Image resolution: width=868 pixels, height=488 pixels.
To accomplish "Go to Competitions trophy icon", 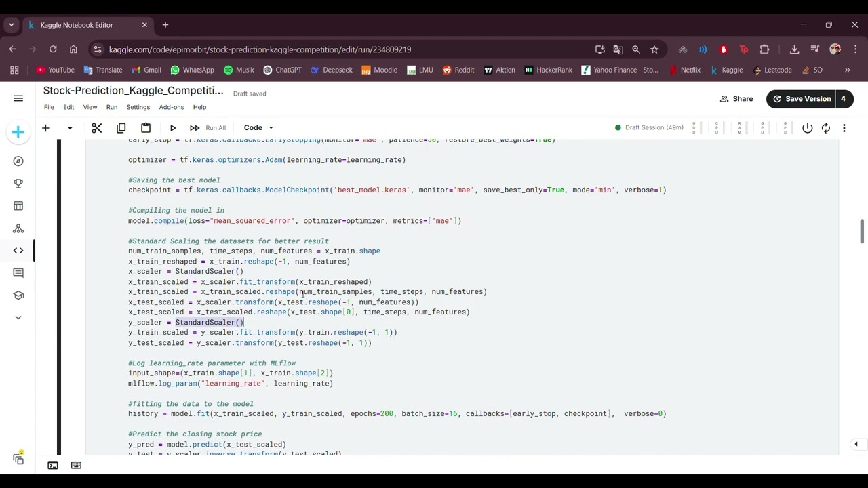I will pos(18,184).
